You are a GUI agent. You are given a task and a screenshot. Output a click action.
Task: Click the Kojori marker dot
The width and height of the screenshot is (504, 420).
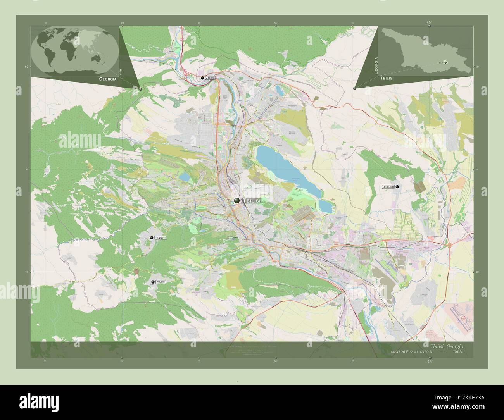point(153,282)
